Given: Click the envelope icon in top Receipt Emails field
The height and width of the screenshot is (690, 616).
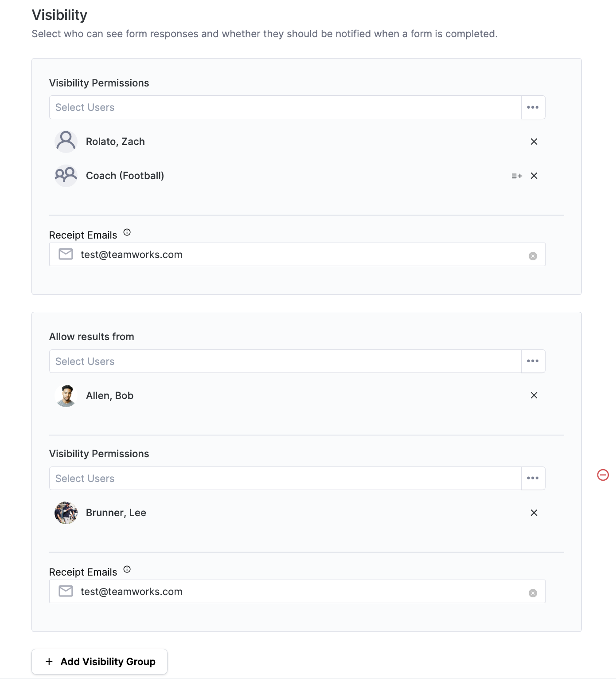Looking at the screenshot, I should click(x=65, y=254).
